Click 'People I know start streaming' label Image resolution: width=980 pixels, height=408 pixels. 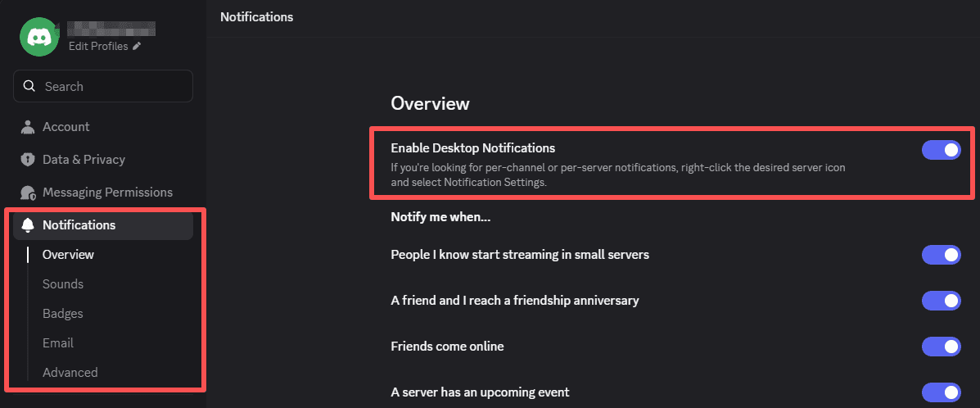tap(520, 255)
